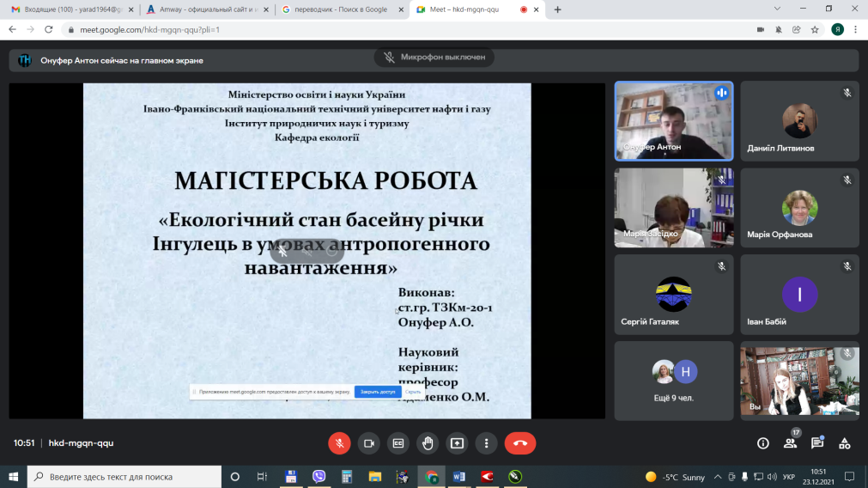The height and width of the screenshot is (488, 868).
Task: Open the calculator taskbar icon
Action: tap(347, 476)
